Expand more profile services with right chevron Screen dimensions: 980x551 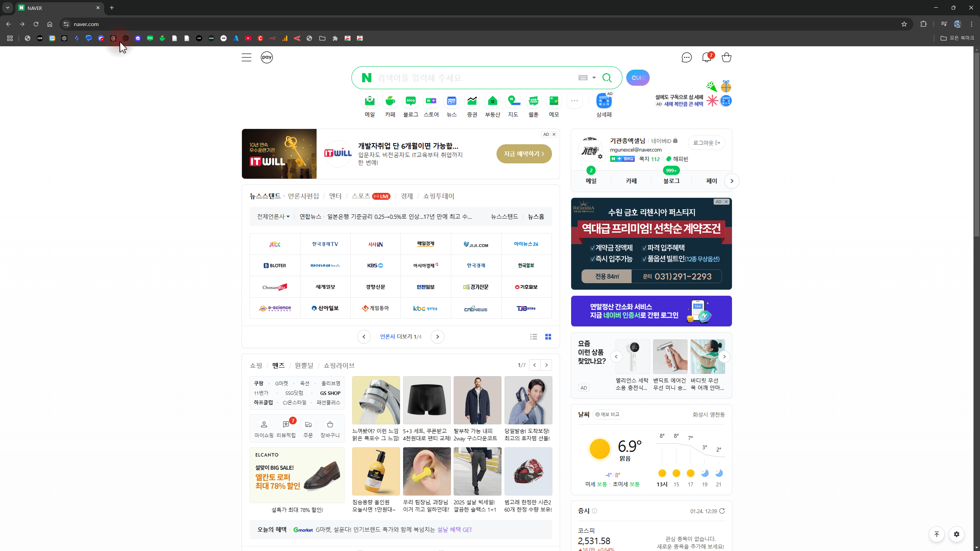point(732,181)
